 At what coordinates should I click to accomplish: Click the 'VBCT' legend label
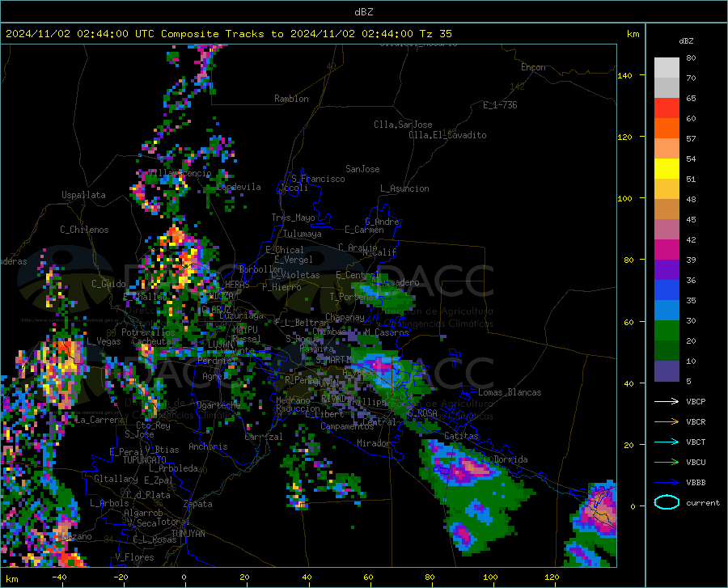tap(696, 442)
